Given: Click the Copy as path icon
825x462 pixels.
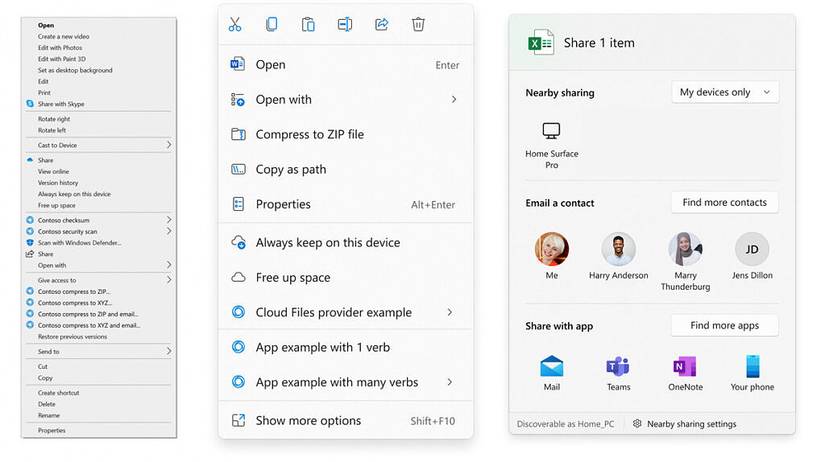Looking at the screenshot, I should (x=238, y=169).
